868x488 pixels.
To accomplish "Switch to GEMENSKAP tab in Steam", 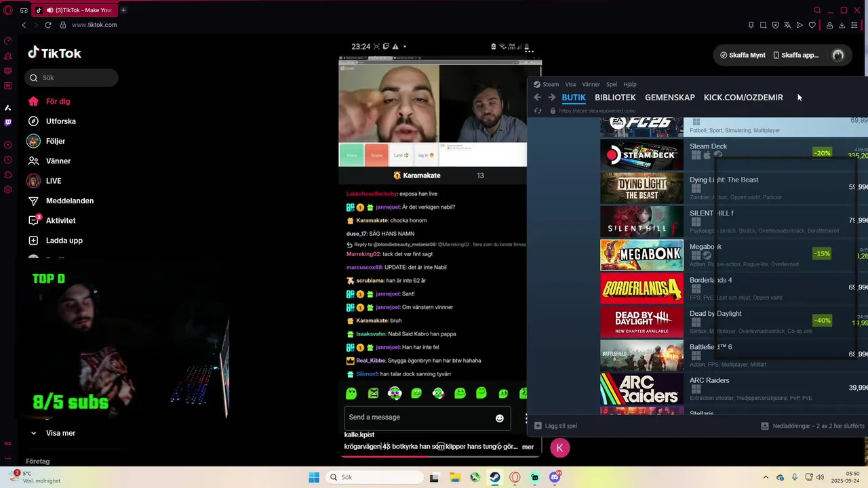I will click(x=670, y=98).
